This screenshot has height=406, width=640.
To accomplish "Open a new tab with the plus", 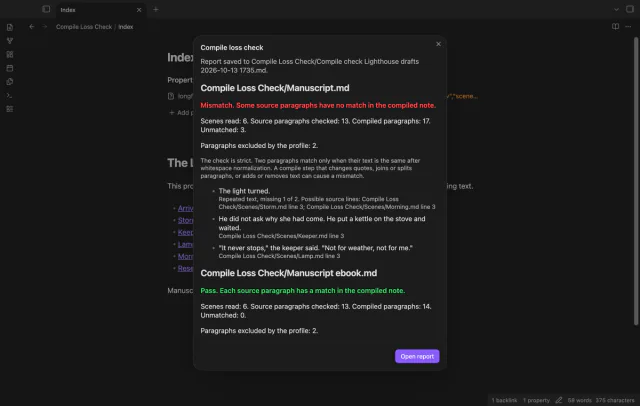I will pos(156,9).
